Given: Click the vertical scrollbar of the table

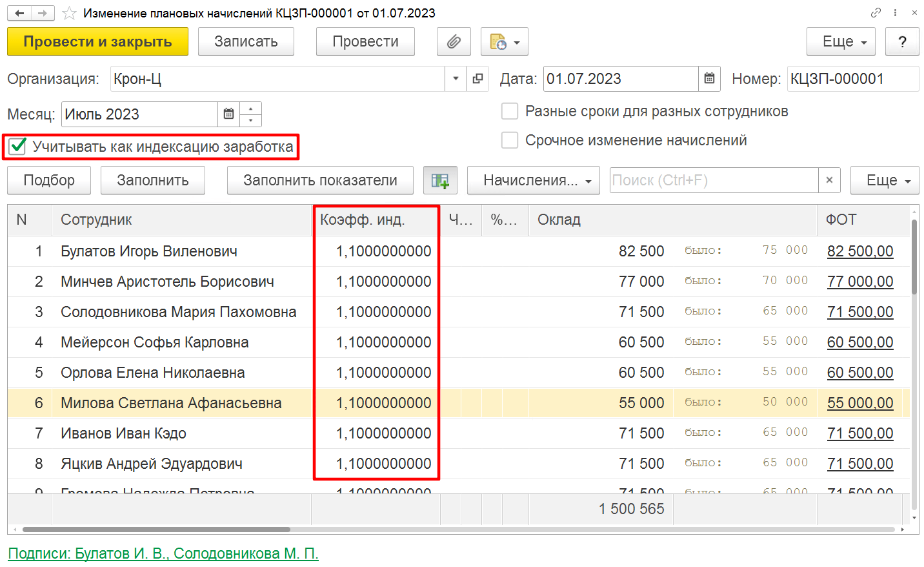Looking at the screenshot, I should (x=914, y=257).
